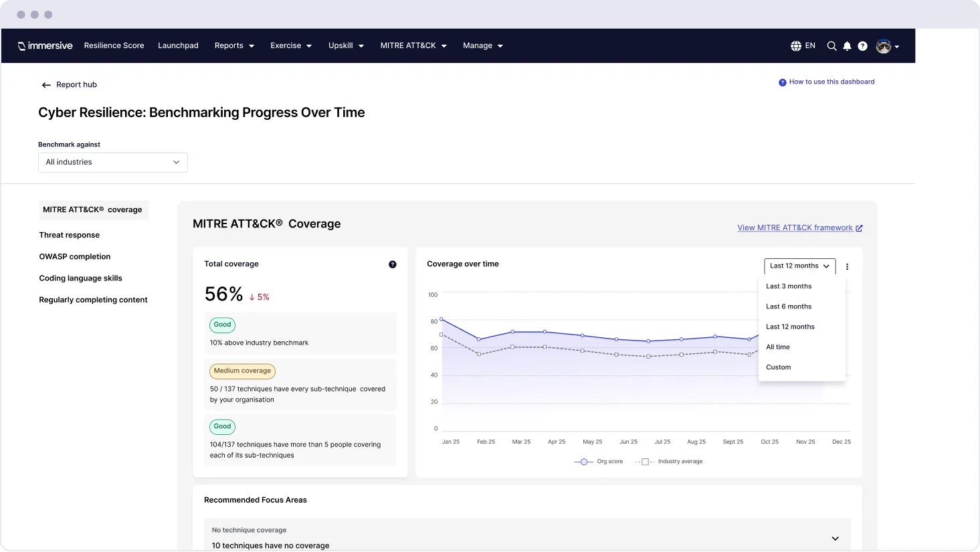980x552 pixels.
Task: Collapse the Last 12 months range dropdown
Action: [x=800, y=266]
